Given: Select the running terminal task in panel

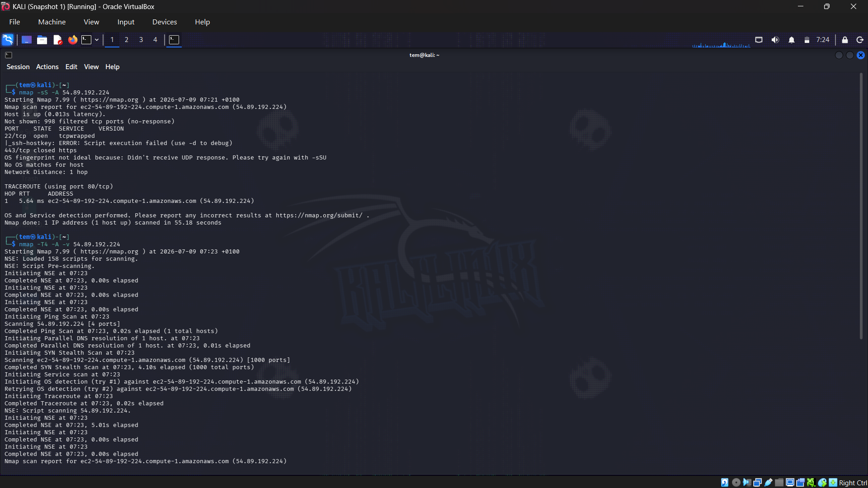Looking at the screenshot, I should click(174, 40).
